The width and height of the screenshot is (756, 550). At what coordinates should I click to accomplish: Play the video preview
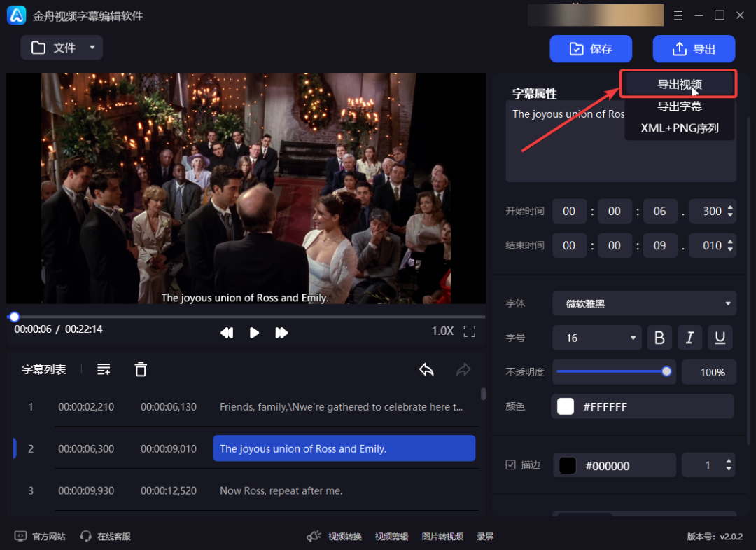tap(254, 332)
